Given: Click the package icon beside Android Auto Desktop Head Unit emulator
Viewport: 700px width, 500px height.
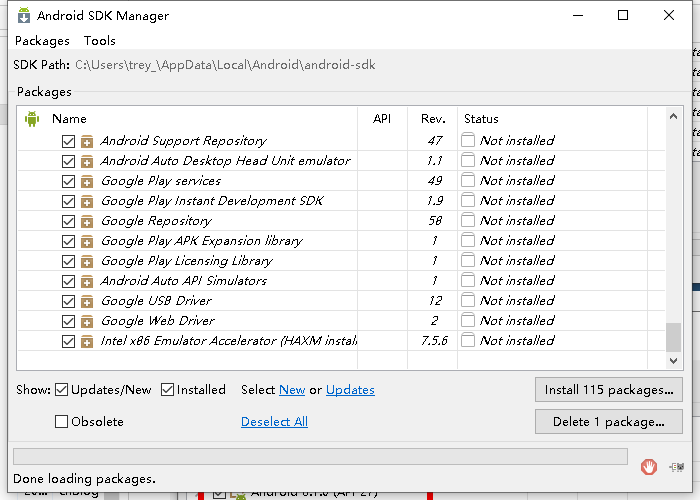Looking at the screenshot, I should (87, 162).
